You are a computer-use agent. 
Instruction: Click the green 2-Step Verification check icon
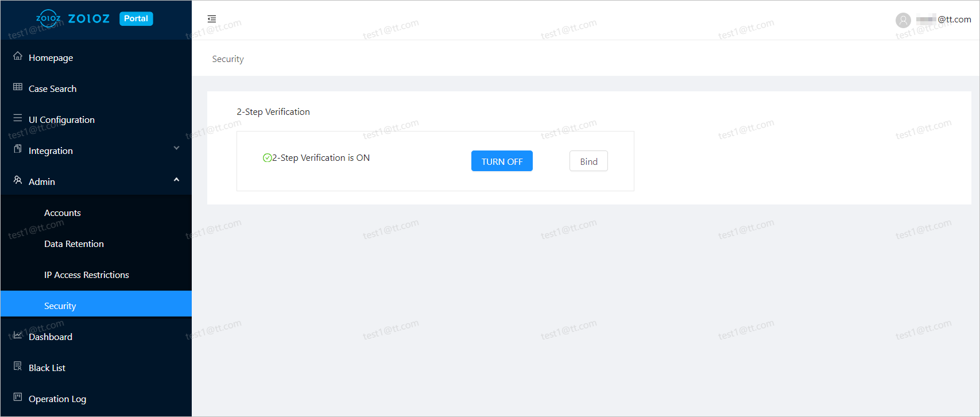[x=267, y=158]
